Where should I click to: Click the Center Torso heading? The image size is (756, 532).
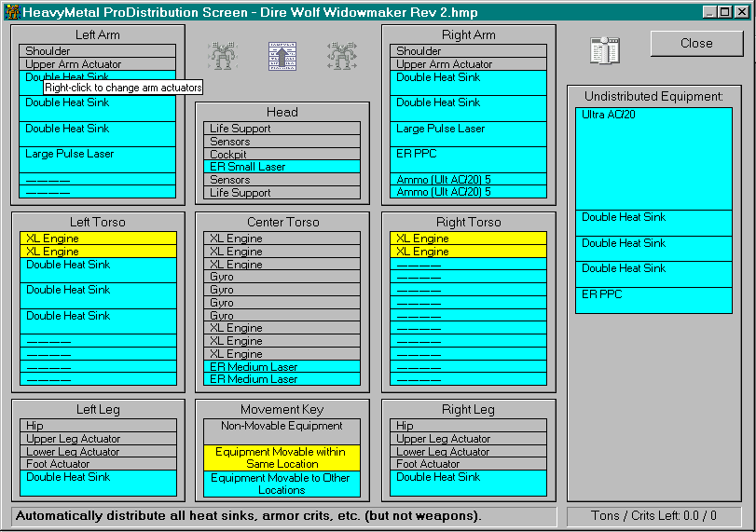tap(283, 222)
